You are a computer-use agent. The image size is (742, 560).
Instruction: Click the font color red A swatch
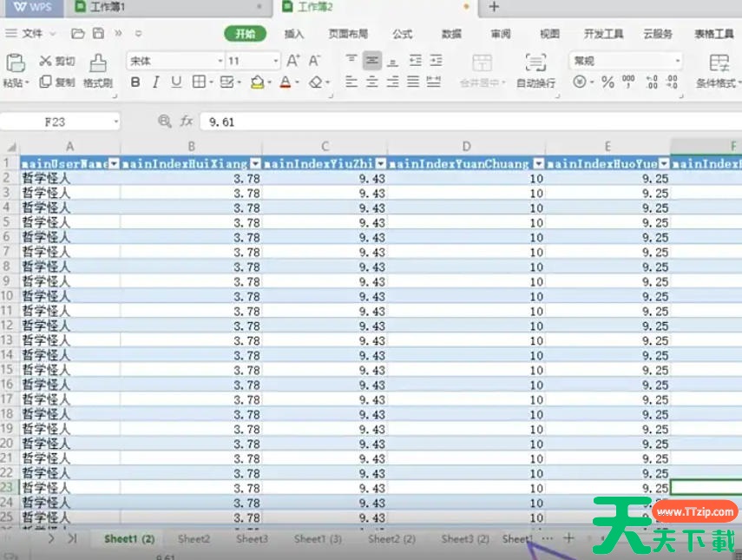pyautogui.click(x=284, y=82)
